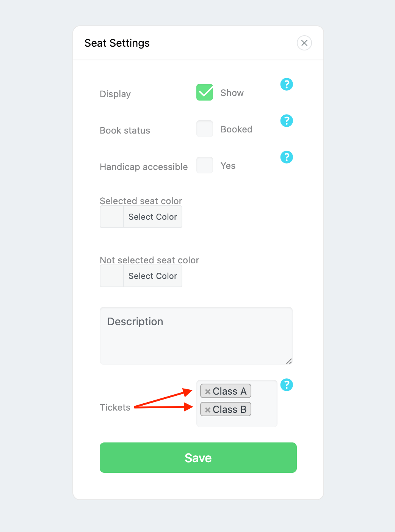
Task: Open the Tickets multi-select field
Action: (x=237, y=403)
